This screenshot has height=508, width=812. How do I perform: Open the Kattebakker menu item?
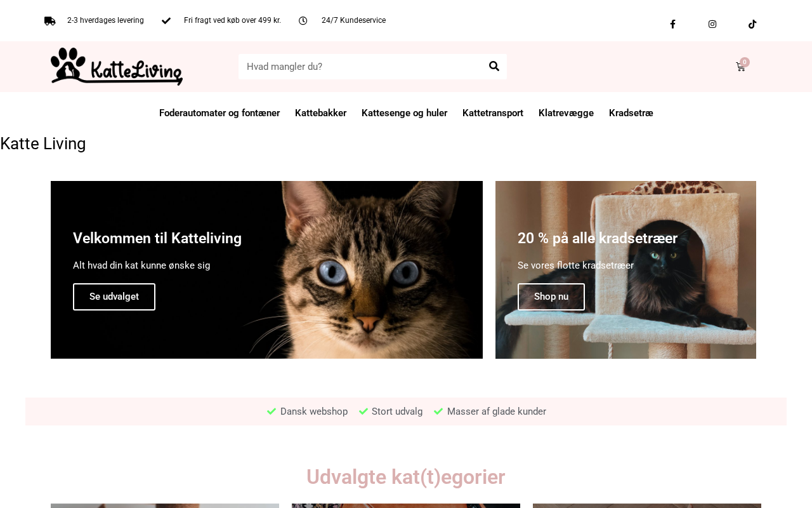click(x=320, y=113)
